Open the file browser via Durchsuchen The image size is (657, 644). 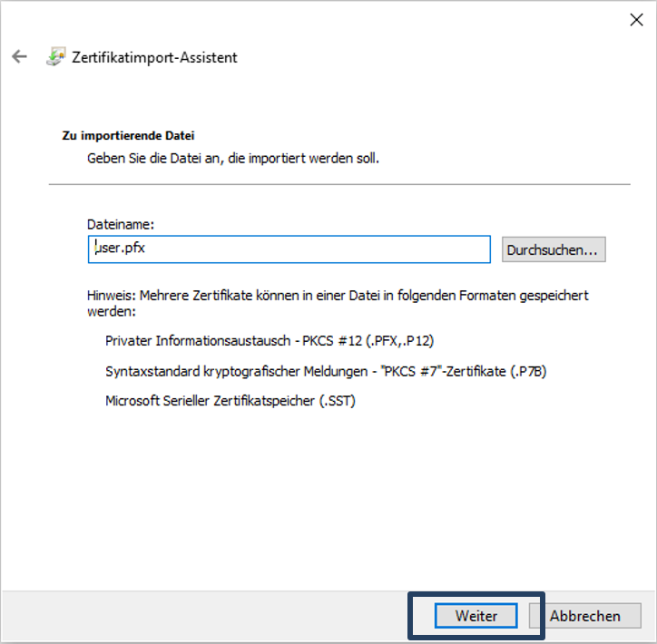554,249
